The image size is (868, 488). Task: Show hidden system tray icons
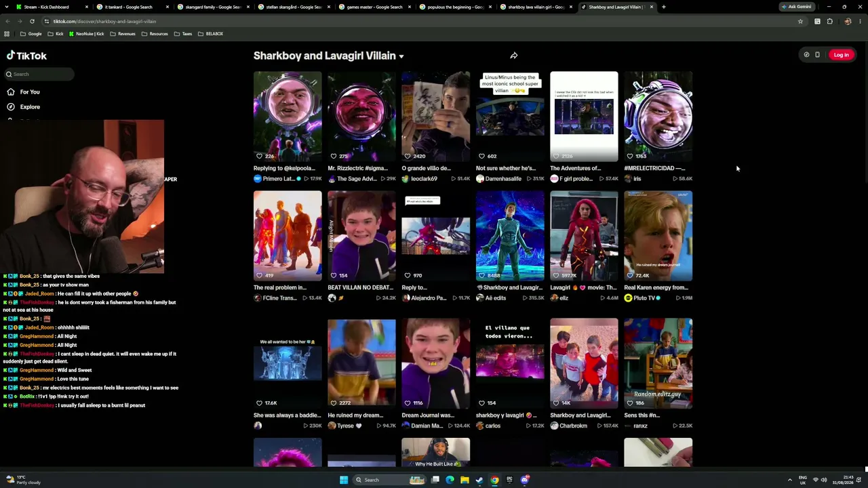pos(789,480)
